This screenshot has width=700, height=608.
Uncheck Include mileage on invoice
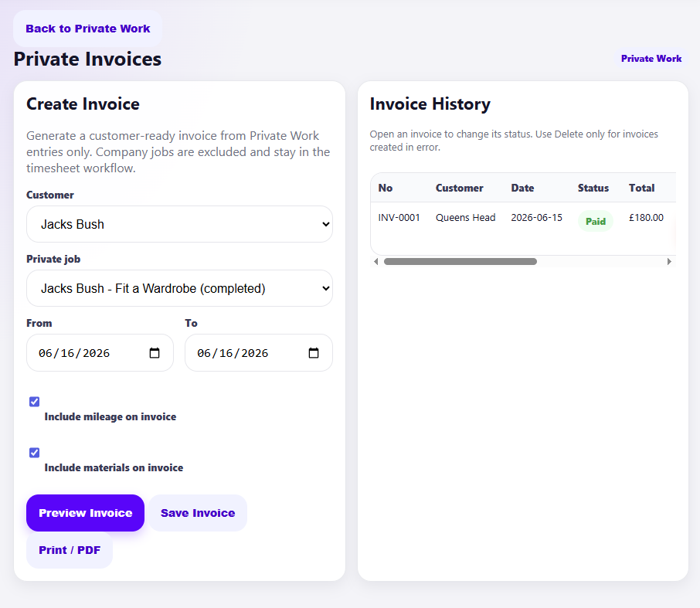(x=34, y=402)
